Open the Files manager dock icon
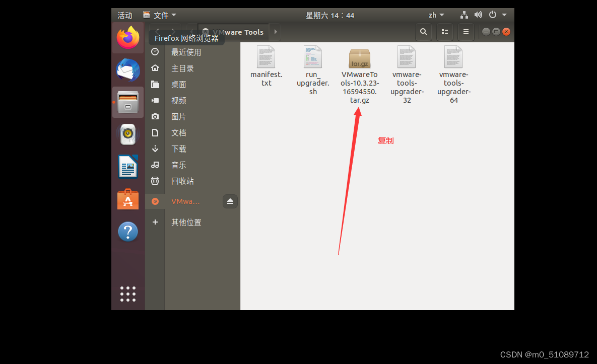597x364 pixels. click(128, 102)
